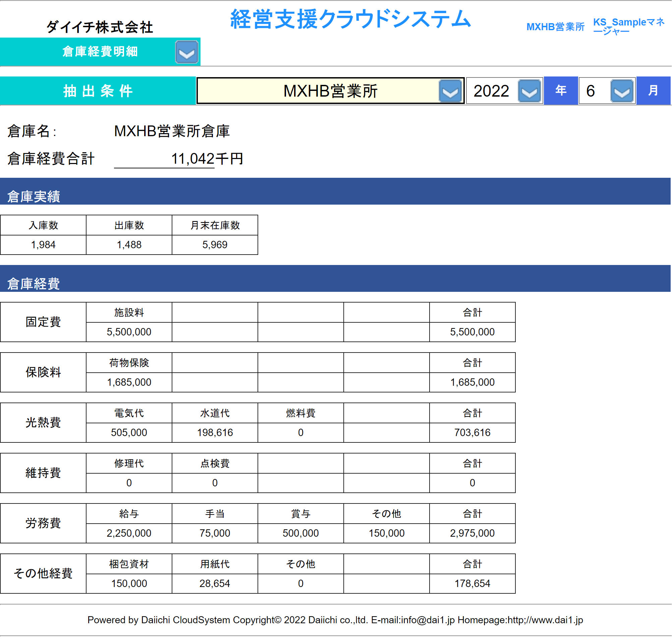Viewport: 672px width, 640px height.
Task: Click the MXHB営業所 link in header
Action: coord(555,26)
